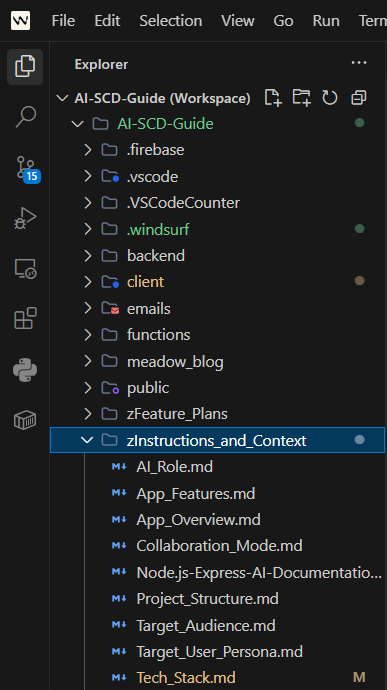Viewport: 387px width, 690px height.
Task: Open the Python icon in activity bar
Action: [25, 370]
